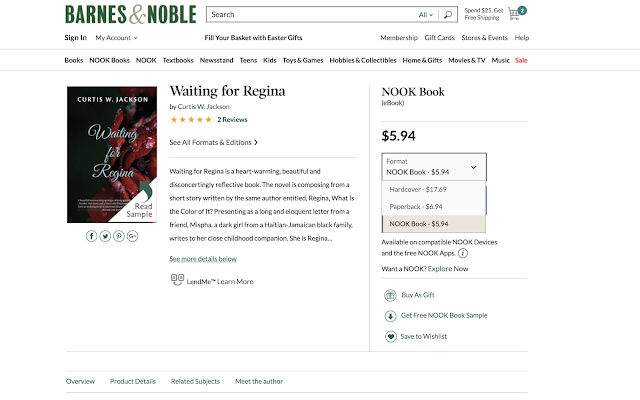Click the Buy As Gift icon

tap(390, 295)
